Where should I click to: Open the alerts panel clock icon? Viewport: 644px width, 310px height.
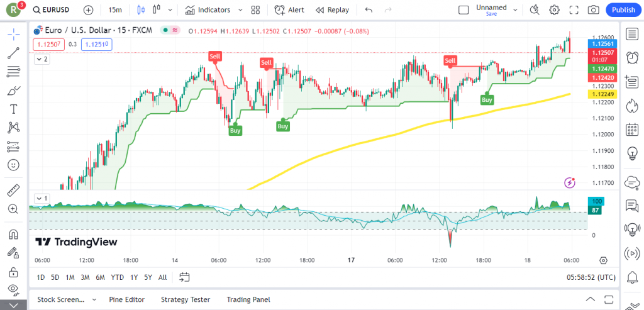coord(631,57)
